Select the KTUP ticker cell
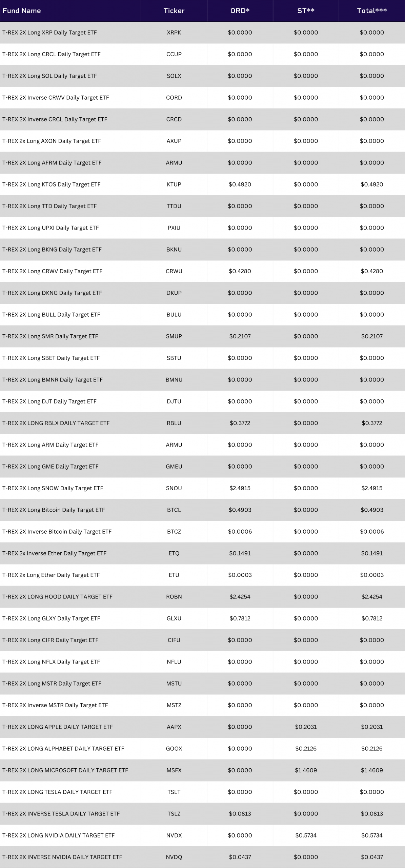 tap(174, 184)
